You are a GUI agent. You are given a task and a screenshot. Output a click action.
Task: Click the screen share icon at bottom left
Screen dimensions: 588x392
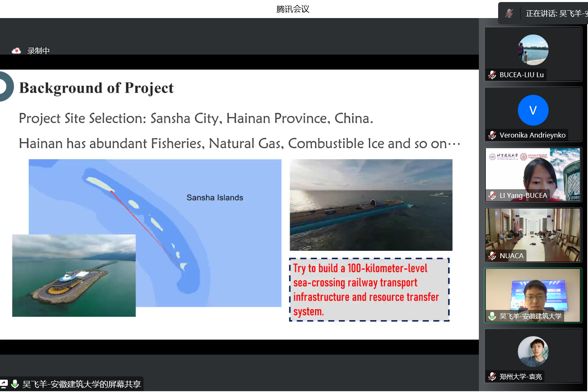[x=4, y=384]
